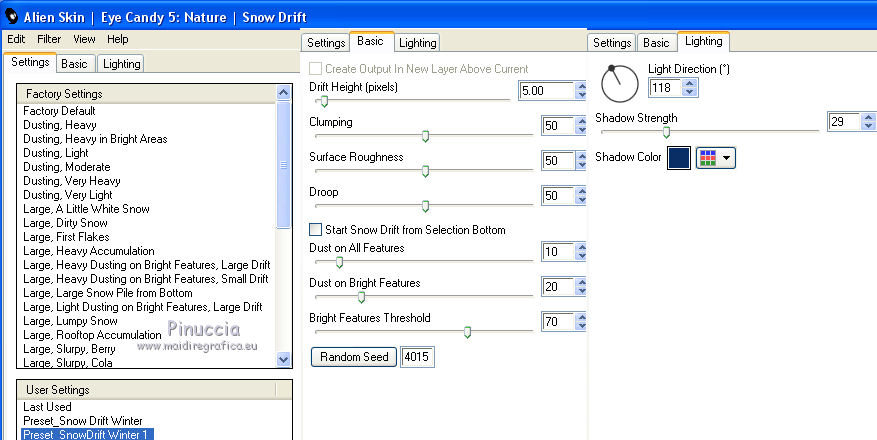Open the Help menu

click(117, 39)
